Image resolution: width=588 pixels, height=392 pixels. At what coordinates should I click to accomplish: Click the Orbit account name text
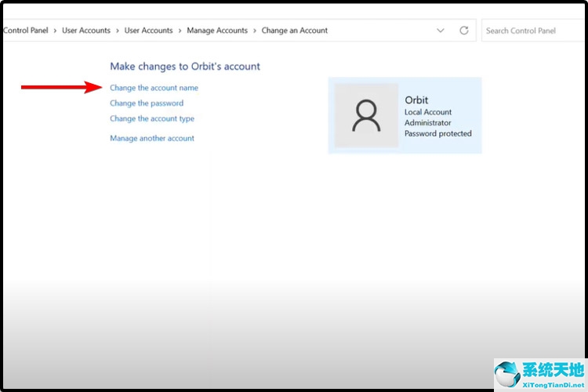pyautogui.click(x=416, y=100)
